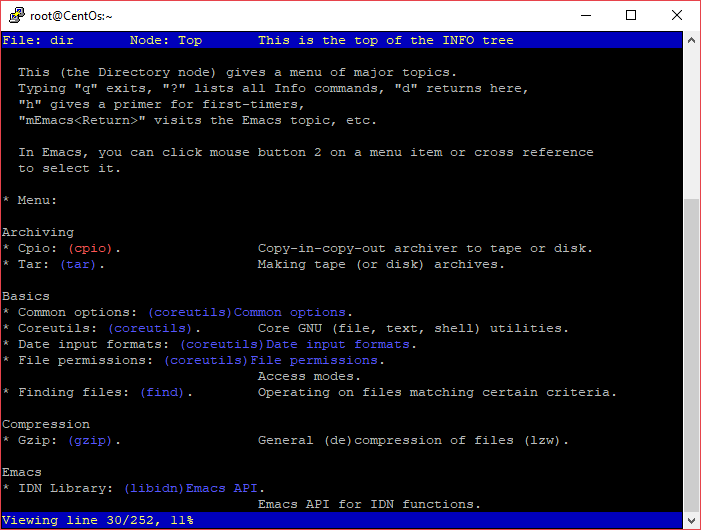Click 'This is the top of the INFO tree'
This screenshot has width=701, height=530.
point(386,40)
